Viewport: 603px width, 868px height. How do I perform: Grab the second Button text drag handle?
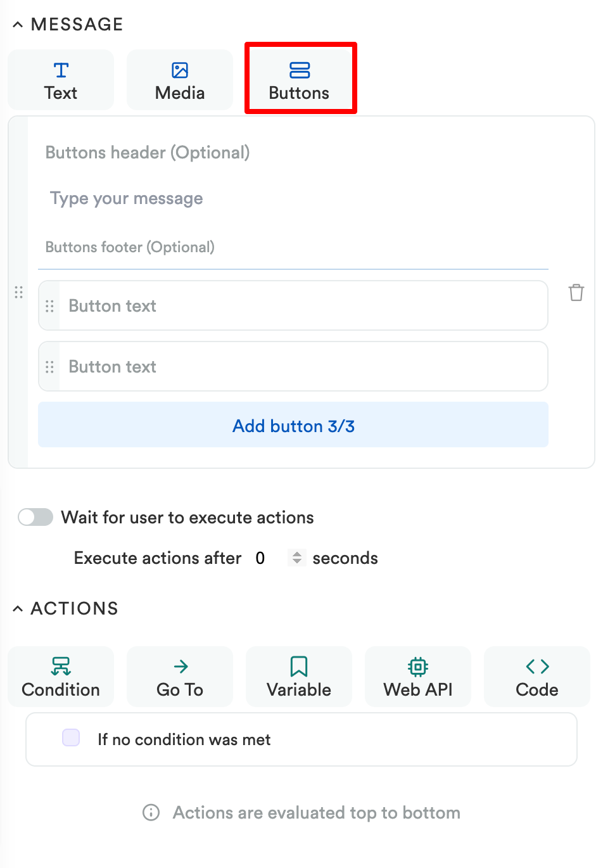click(x=49, y=367)
